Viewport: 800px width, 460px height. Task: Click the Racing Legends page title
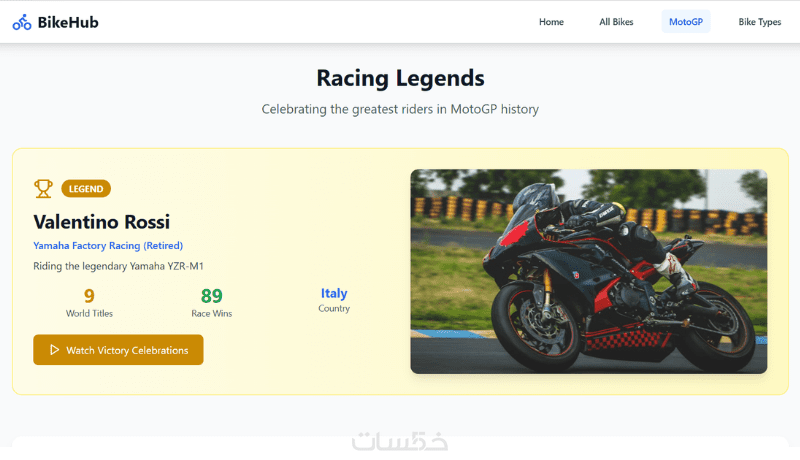click(401, 78)
